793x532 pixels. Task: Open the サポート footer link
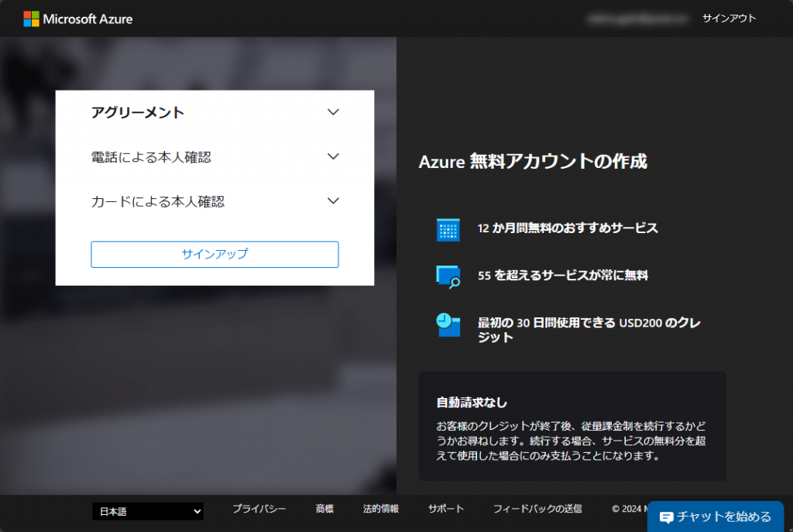pyautogui.click(x=446, y=508)
